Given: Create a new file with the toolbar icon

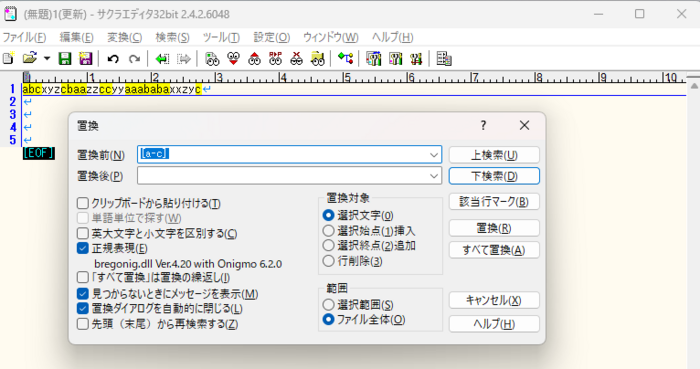Looking at the screenshot, I should pyautogui.click(x=8, y=58).
